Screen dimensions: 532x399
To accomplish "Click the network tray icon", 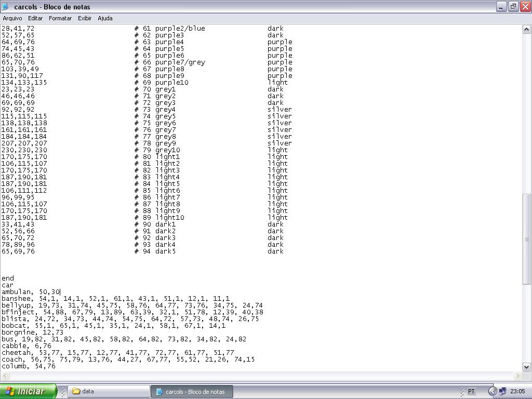I will [x=502, y=391].
